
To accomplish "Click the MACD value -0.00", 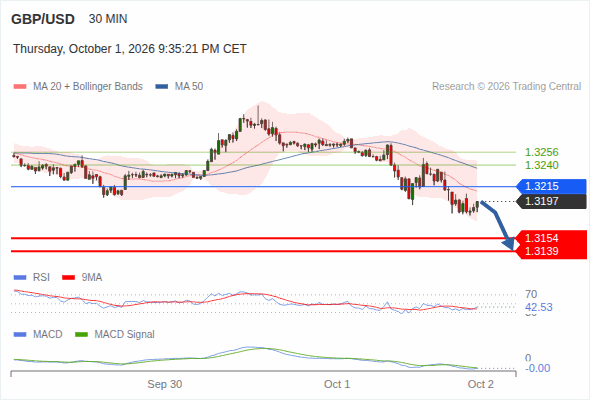I will click(x=538, y=368).
